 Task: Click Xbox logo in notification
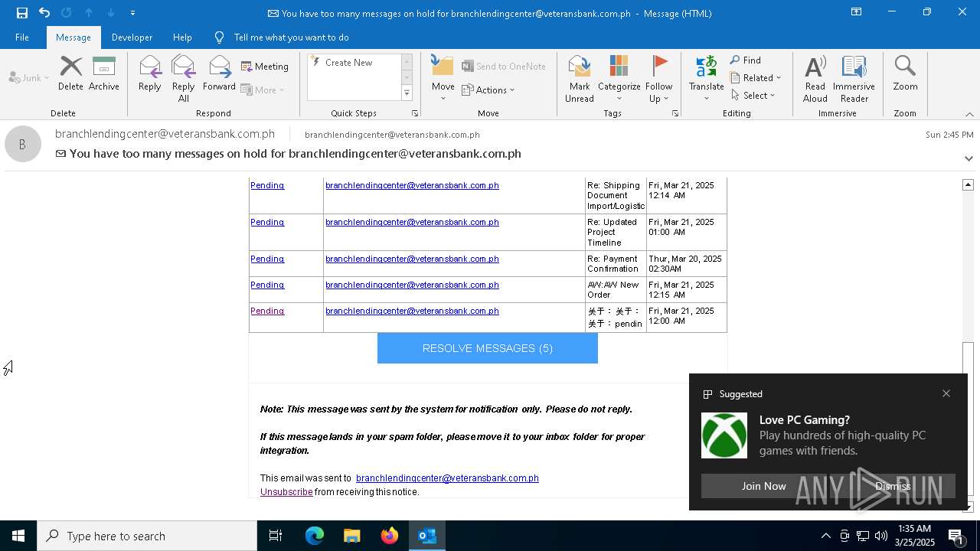(x=724, y=435)
